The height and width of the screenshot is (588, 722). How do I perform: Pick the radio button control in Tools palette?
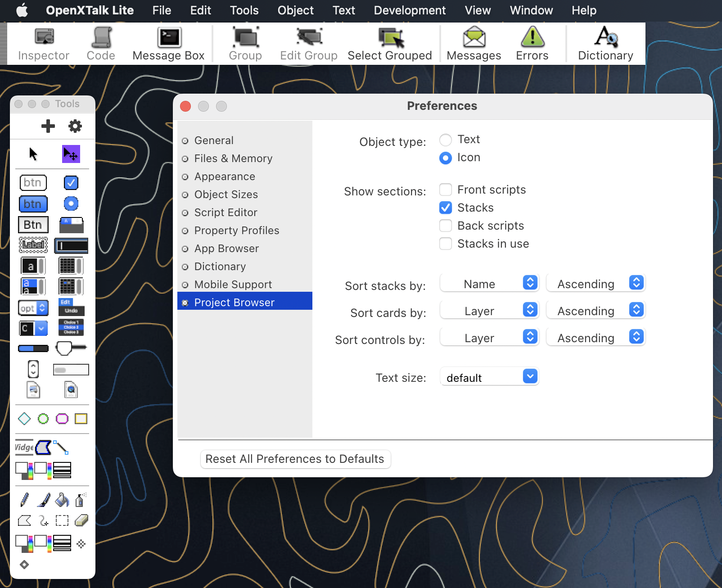pyautogui.click(x=71, y=204)
